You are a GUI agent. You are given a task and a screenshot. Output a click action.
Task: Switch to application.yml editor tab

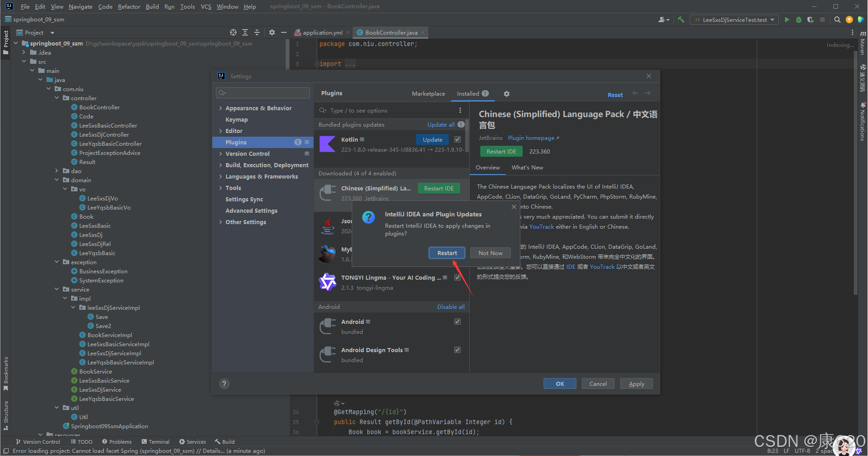pyautogui.click(x=322, y=32)
